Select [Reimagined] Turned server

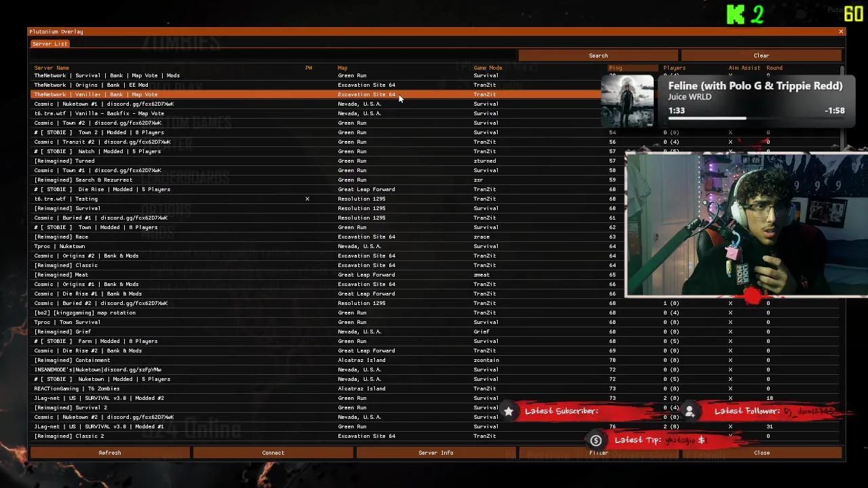point(435,161)
